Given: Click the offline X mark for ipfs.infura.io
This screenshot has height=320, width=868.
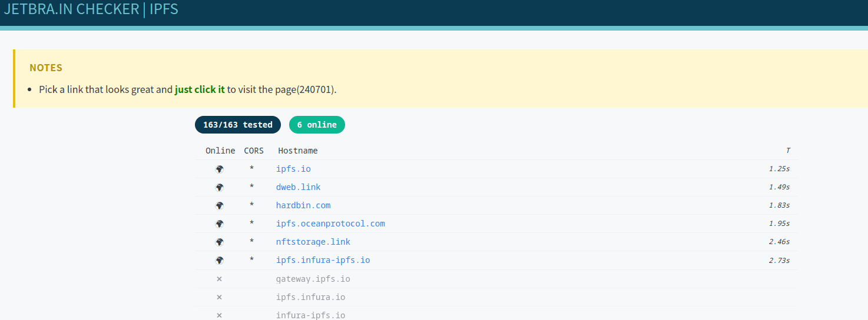Looking at the screenshot, I should coord(220,297).
